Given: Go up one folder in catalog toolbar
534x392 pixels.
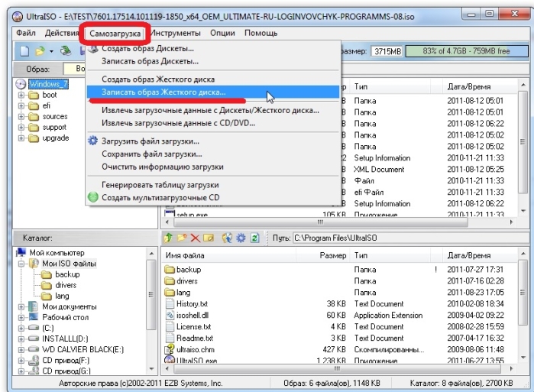Looking at the screenshot, I should click(x=168, y=238).
